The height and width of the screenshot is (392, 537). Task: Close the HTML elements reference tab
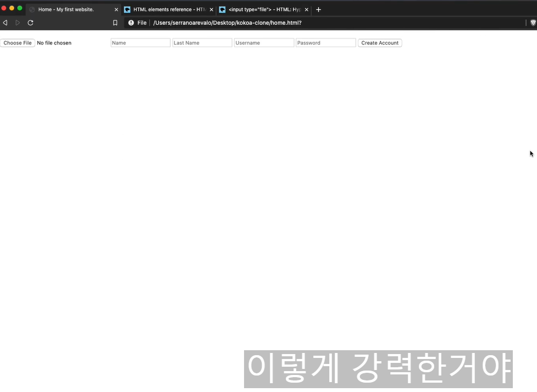pyautogui.click(x=211, y=9)
